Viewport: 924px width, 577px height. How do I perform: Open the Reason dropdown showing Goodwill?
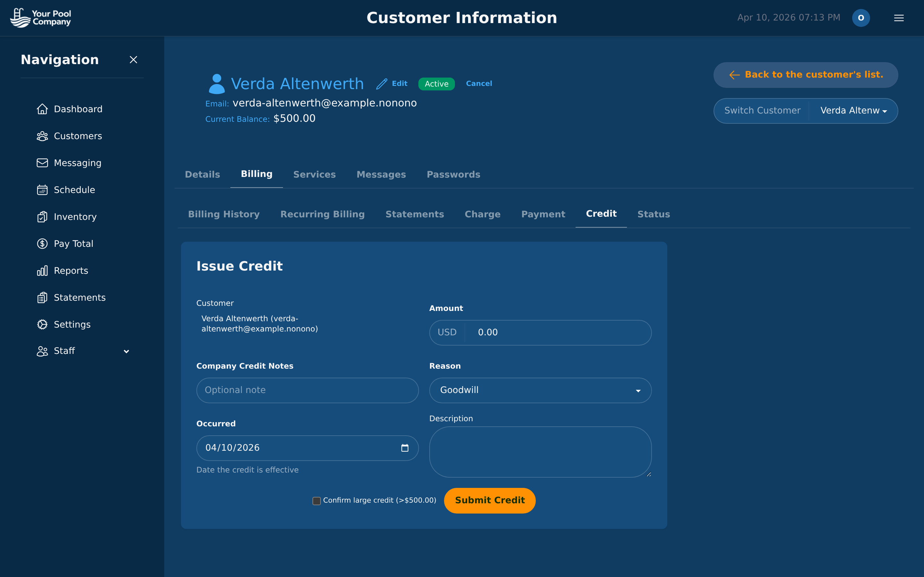coord(540,390)
